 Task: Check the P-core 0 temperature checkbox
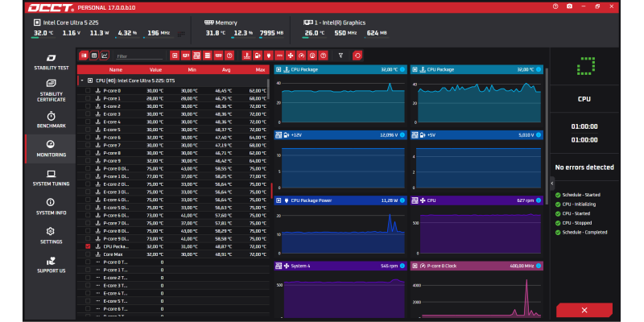88,90
